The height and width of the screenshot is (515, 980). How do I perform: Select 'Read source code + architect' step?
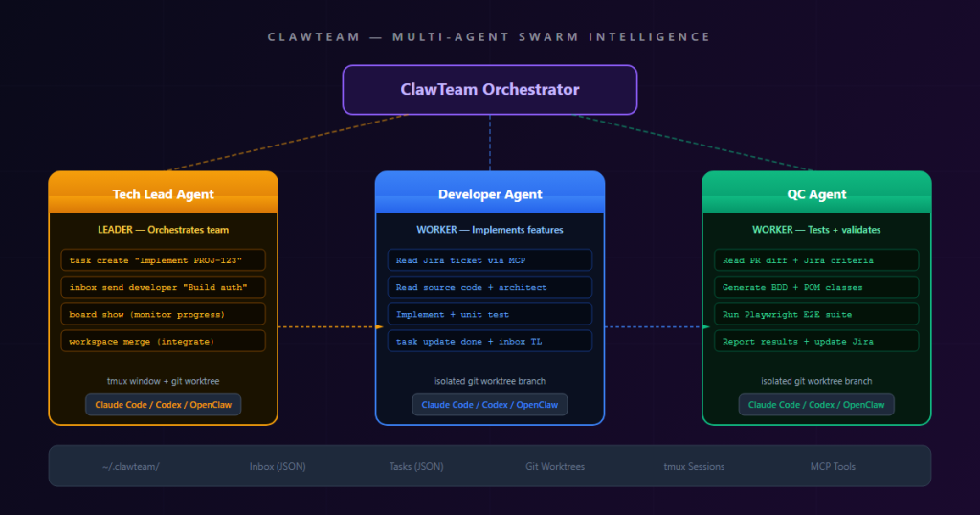[490, 287]
